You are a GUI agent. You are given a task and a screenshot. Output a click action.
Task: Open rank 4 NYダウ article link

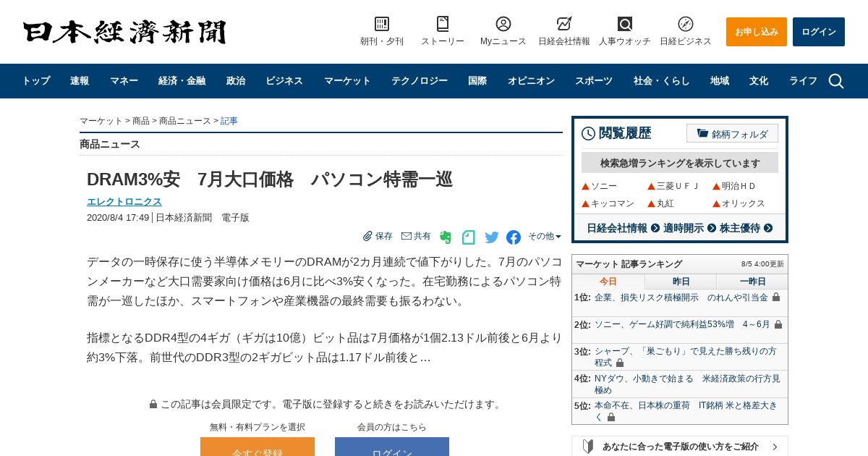click(687, 384)
